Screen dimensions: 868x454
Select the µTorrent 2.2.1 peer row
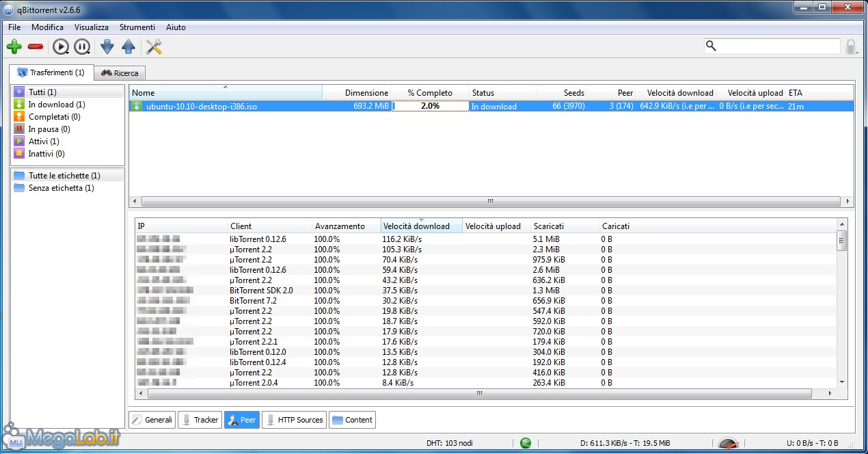coord(485,342)
